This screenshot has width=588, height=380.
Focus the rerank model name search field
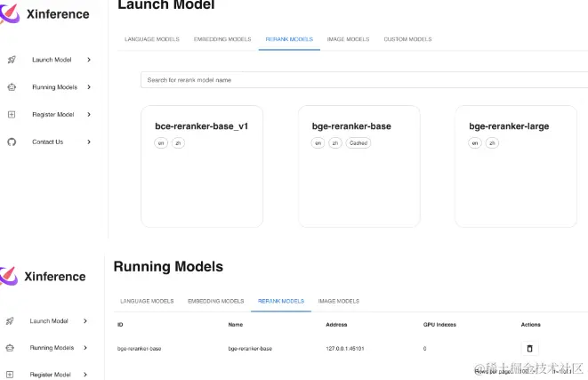(364, 80)
